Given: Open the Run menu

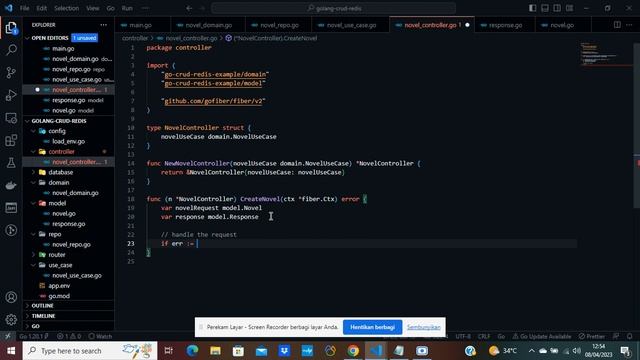Looking at the screenshot, I should point(127,8).
